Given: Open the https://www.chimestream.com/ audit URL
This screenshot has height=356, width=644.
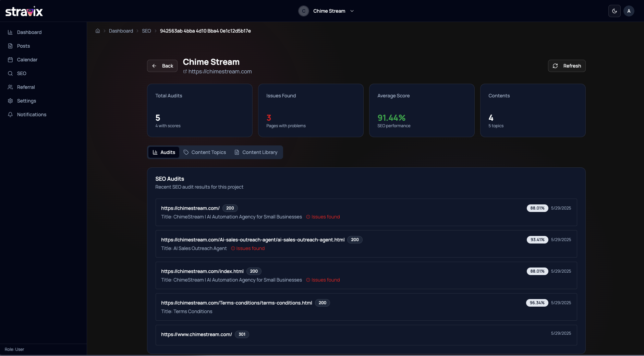Looking at the screenshot, I should pyautogui.click(x=196, y=334).
